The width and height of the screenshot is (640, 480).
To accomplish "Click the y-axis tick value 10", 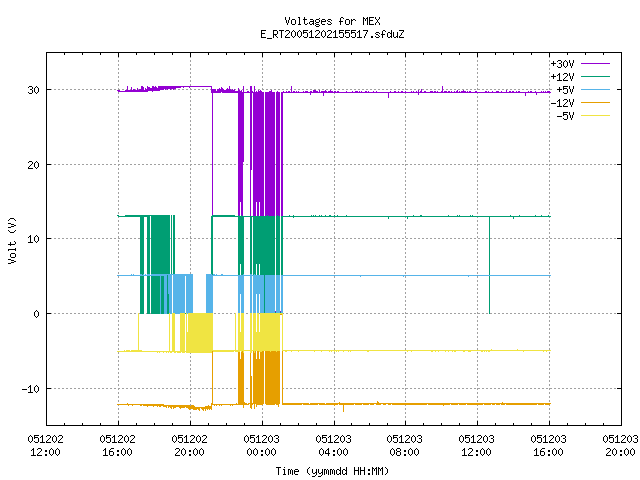I will (x=33, y=239).
